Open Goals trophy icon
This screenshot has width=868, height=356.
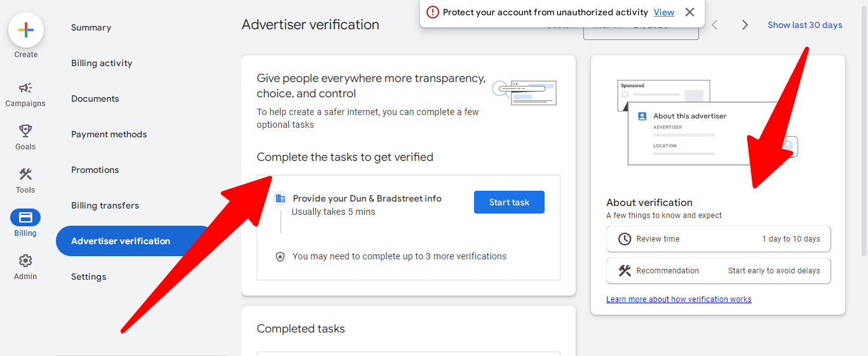[25, 131]
